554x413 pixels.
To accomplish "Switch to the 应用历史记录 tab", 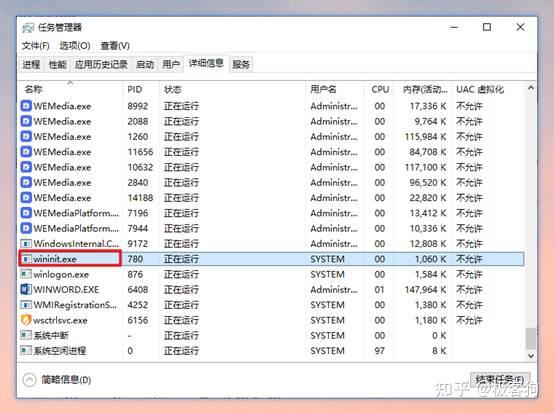I will coord(101,64).
